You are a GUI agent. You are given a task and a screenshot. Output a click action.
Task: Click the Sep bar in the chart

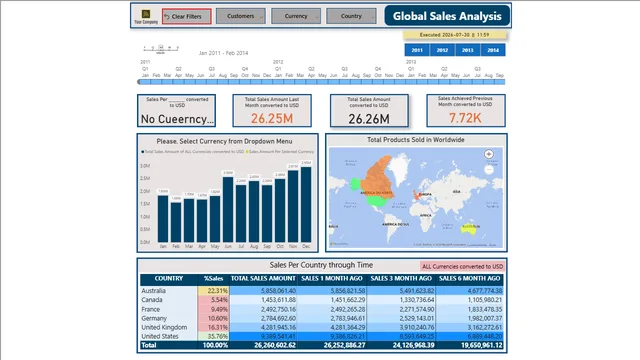[267, 213]
